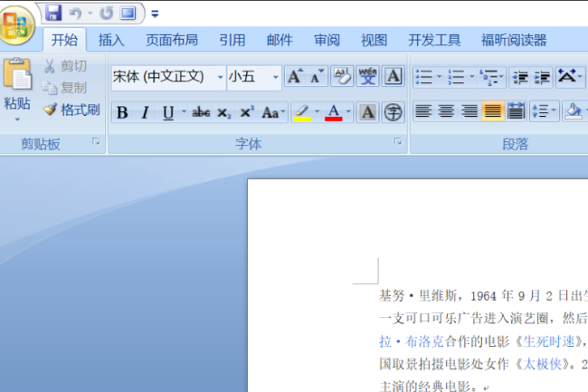Screen dimensions: 588x392
Task: Open the 邮件 tab
Action: coord(280,40)
